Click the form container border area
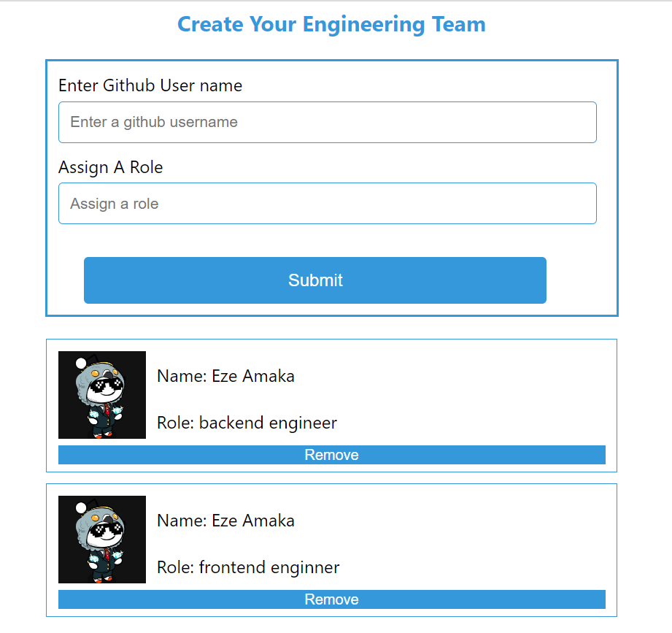The image size is (672, 633). point(331,62)
